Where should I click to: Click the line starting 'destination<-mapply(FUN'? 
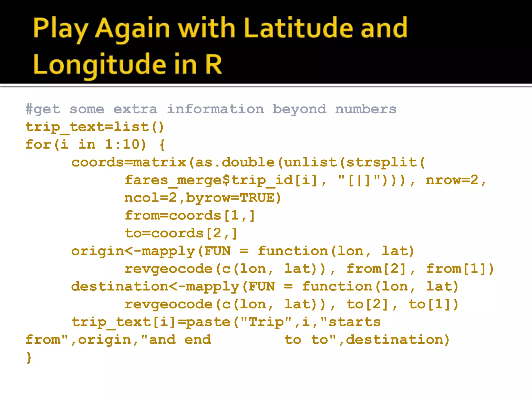coord(265,287)
